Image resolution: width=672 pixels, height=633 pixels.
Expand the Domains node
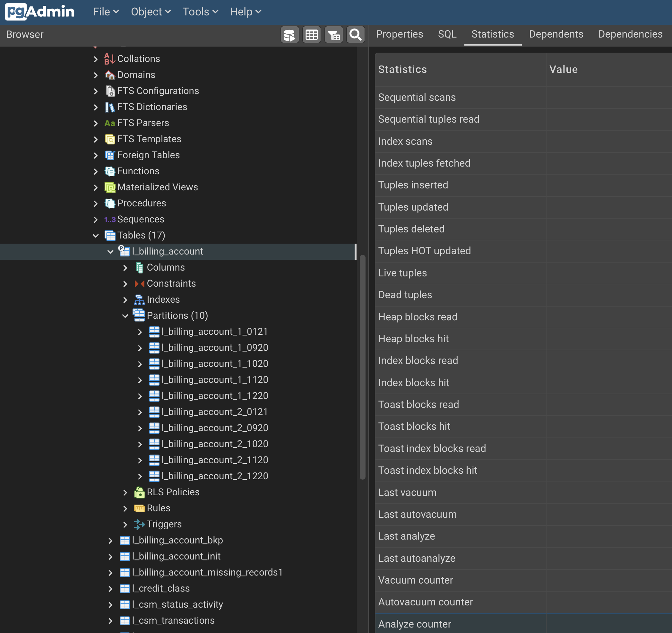click(x=96, y=75)
